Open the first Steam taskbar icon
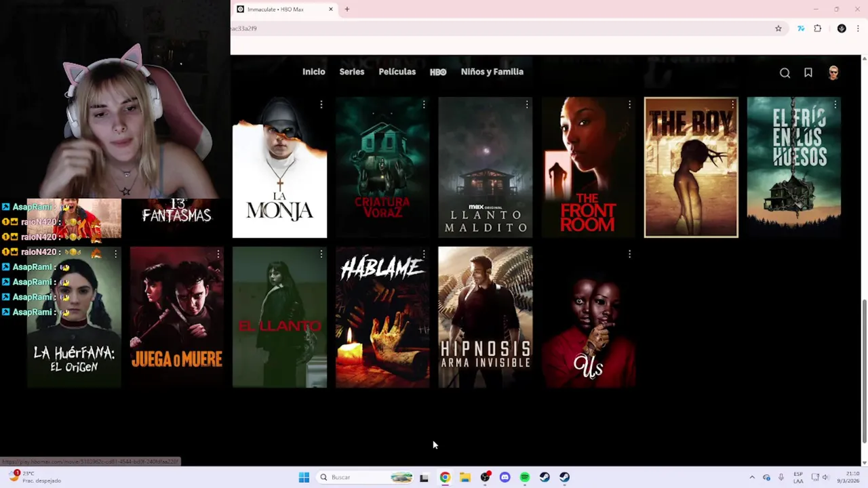This screenshot has height=488, width=868. 545,477
